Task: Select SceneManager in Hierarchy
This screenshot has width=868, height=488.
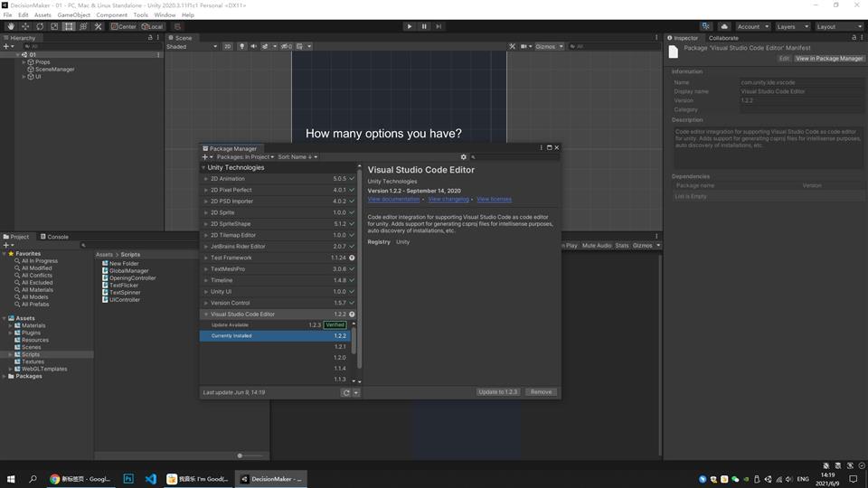Action: point(54,70)
